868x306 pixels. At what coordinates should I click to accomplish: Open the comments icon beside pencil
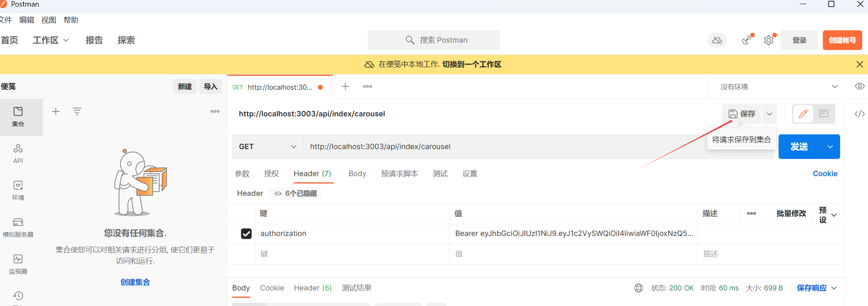click(x=824, y=114)
